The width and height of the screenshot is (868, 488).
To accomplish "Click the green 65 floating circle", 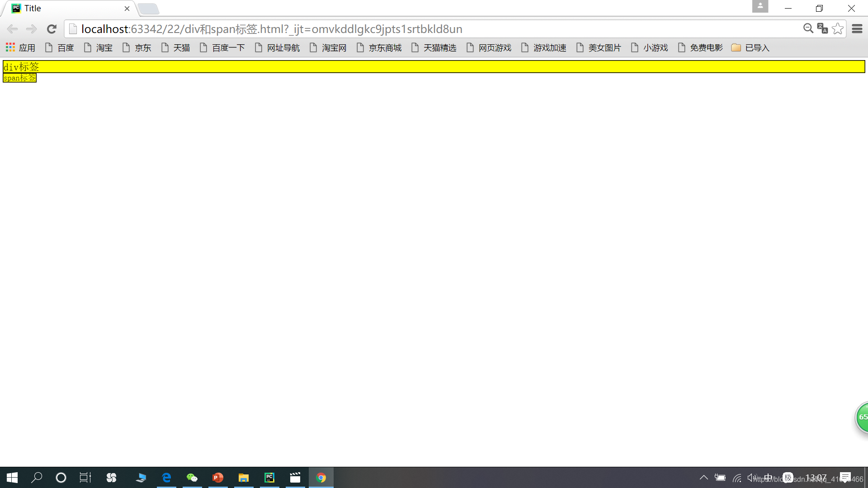I will [862, 417].
